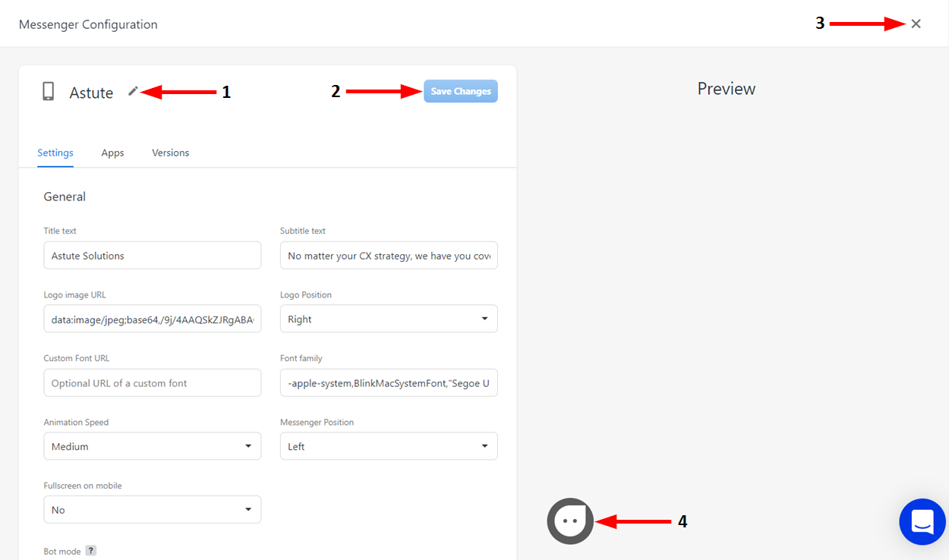This screenshot has height=560, width=949.
Task: Click the Astute messenger name
Action: (x=91, y=93)
